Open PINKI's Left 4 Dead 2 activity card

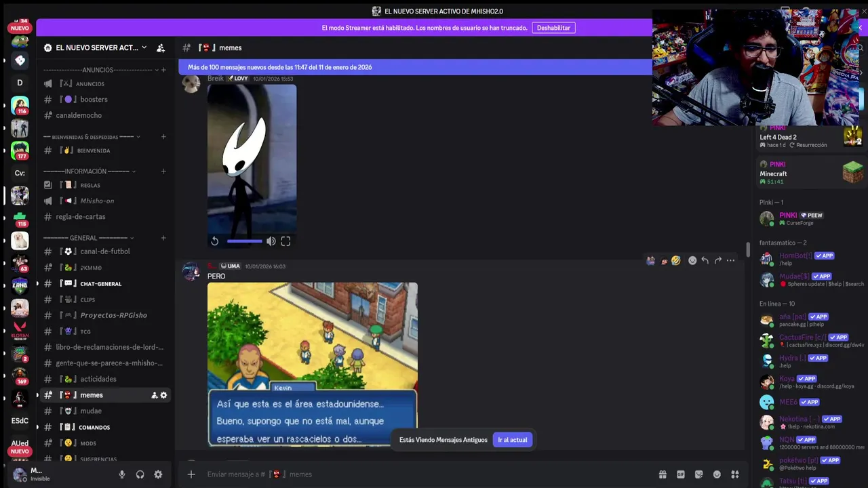pos(810,136)
